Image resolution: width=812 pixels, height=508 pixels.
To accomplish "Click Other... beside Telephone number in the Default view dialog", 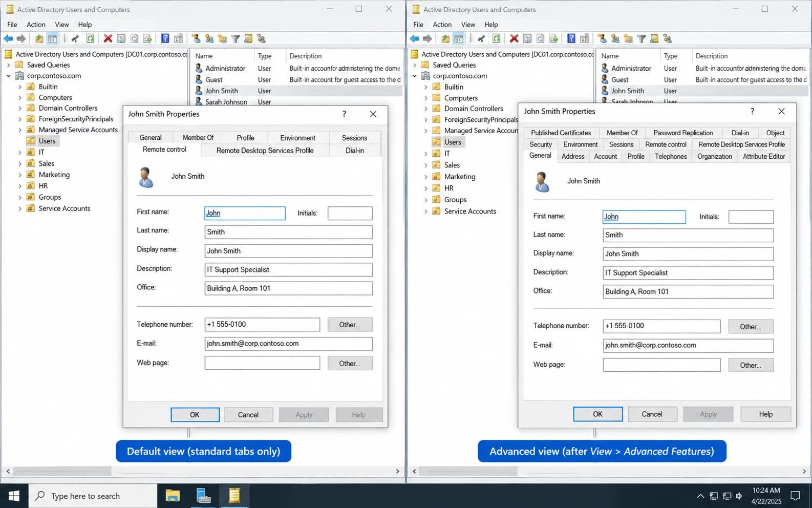I will [350, 325].
